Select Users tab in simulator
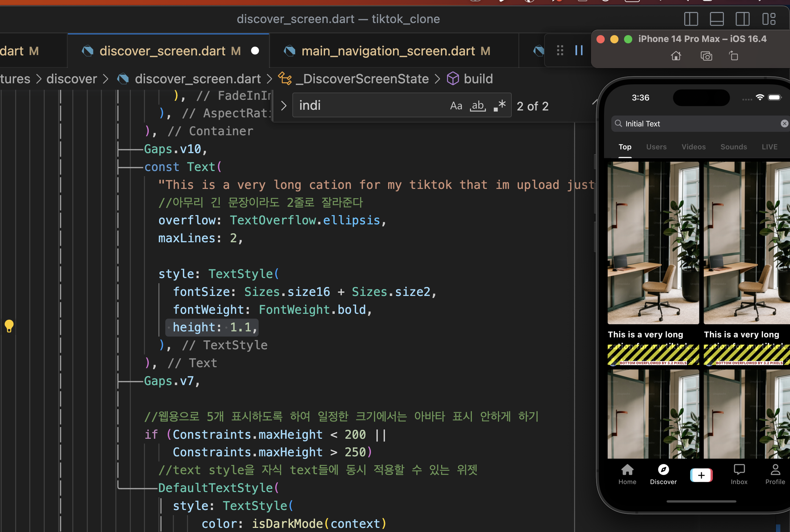 (656, 147)
